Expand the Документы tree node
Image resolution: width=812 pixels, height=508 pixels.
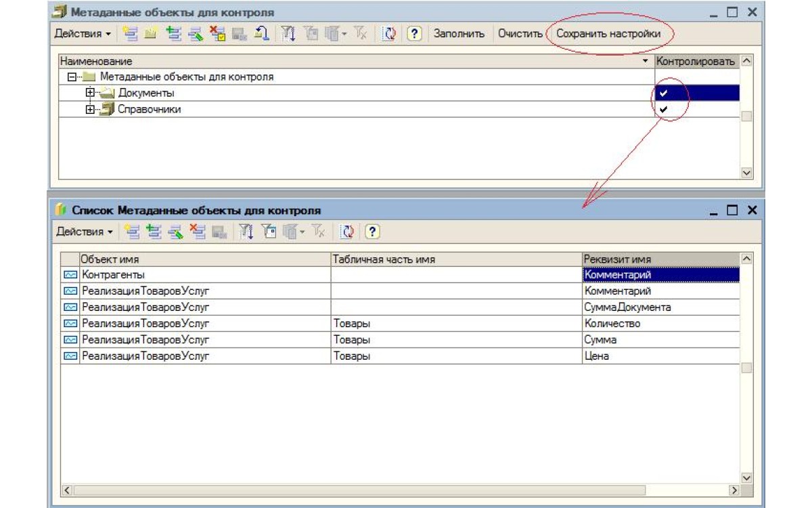coord(89,93)
